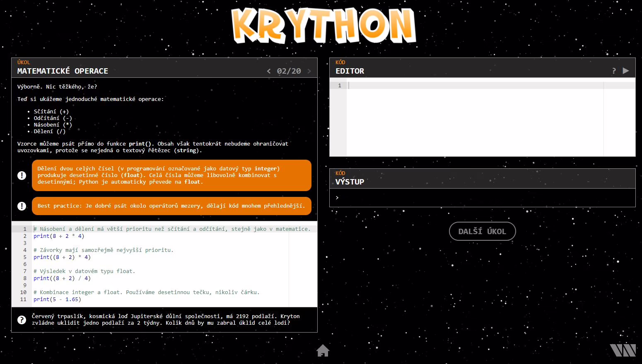Click the exclamation icon beside division note
642x364 pixels.
point(22,175)
